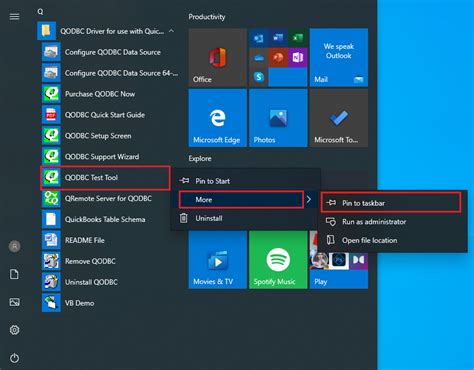Open QuickBooks Table Schema text entry
This screenshot has width=474, height=370.
[105, 219]
